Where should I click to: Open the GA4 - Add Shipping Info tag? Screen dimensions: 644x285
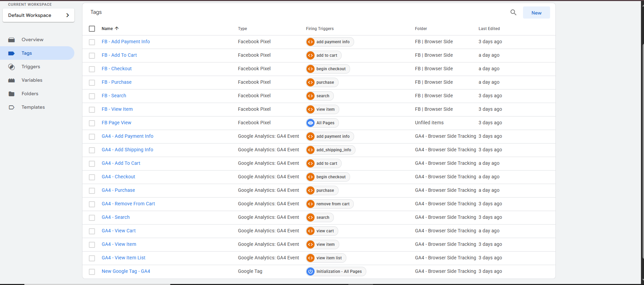pos(127,150)
